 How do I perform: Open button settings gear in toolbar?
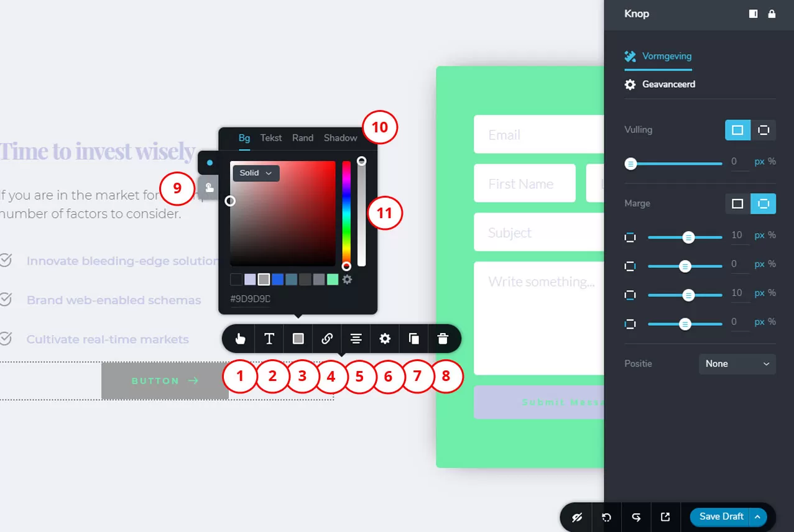coord(385,339)
